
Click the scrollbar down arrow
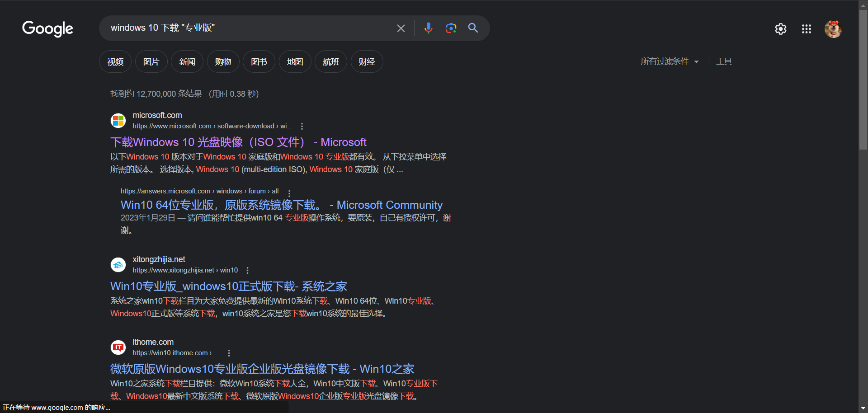point(863,408)
